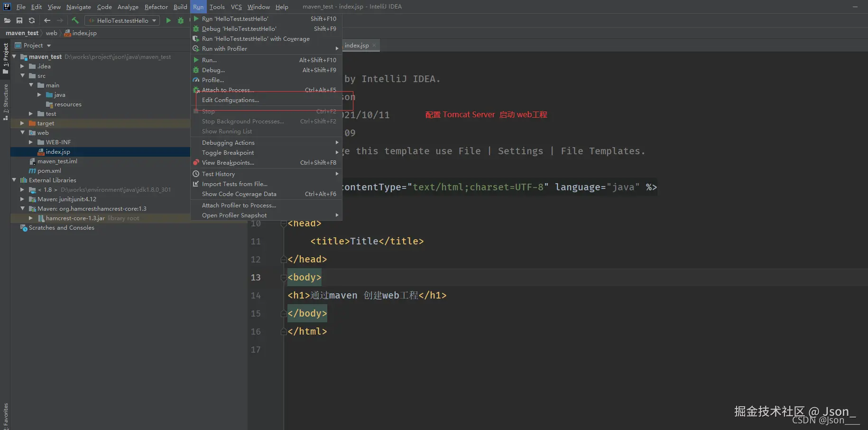Click the Scratches and Consoles icon
Viewport: 868px width, 430px height.
(x=24, y=228)
